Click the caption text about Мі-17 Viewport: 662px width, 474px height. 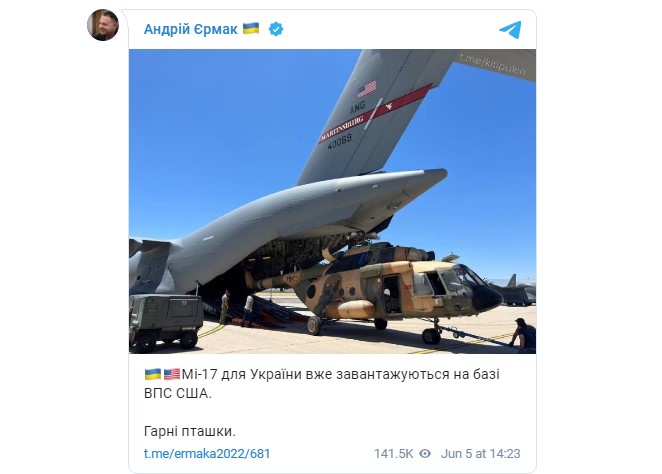[x=322, y=384]
